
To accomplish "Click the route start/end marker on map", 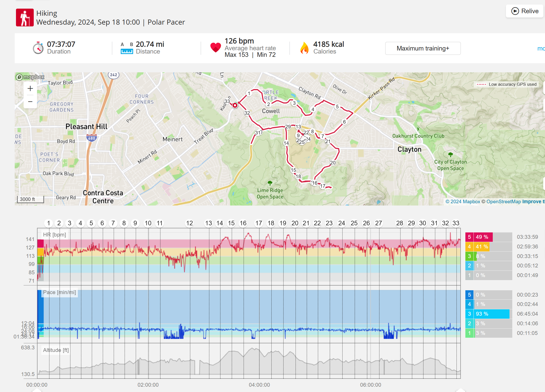I will pos(235,105).
